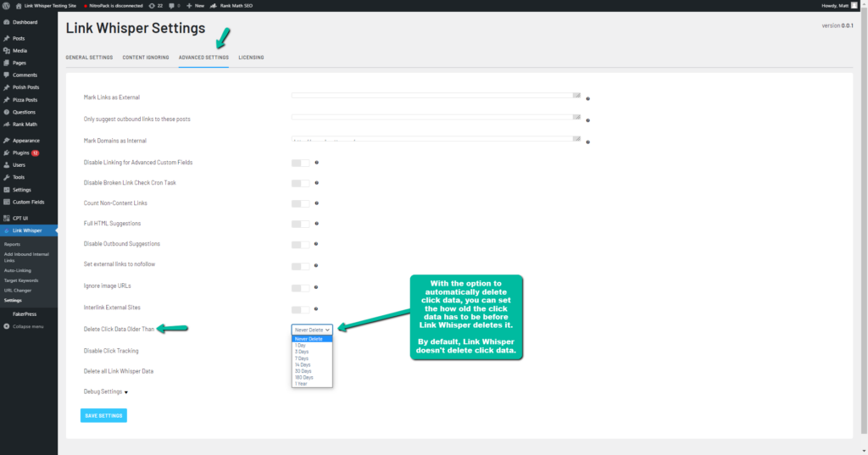The width and height of the screenshot is (868, 455).
Task: Click help icon beside Ignore image URLs
Action: (316, 287)
